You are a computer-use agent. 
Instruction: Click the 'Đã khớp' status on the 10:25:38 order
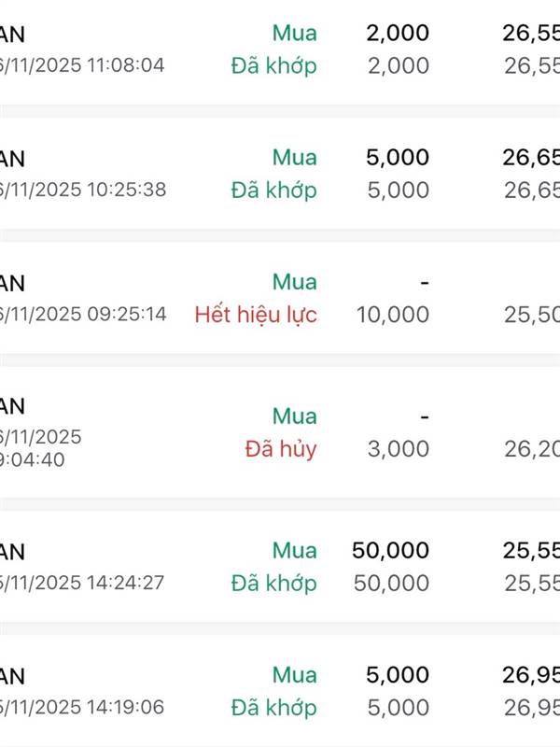(x=273, y=190)
